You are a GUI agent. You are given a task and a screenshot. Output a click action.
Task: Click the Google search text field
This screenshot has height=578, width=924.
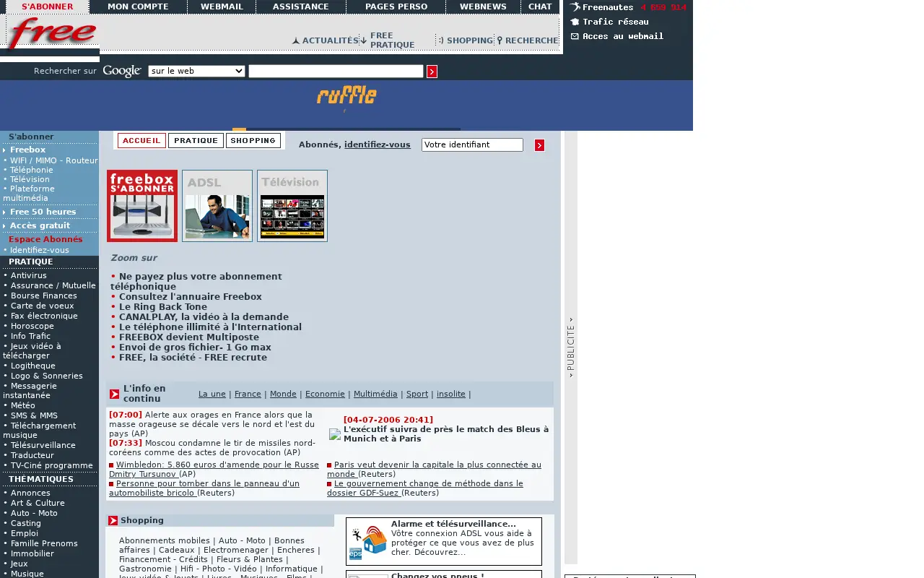[x=336, y=71]
